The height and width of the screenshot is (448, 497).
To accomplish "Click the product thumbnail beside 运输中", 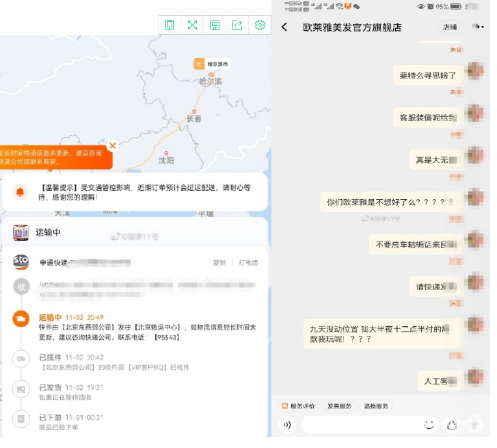I will click(x=21, y=233).
